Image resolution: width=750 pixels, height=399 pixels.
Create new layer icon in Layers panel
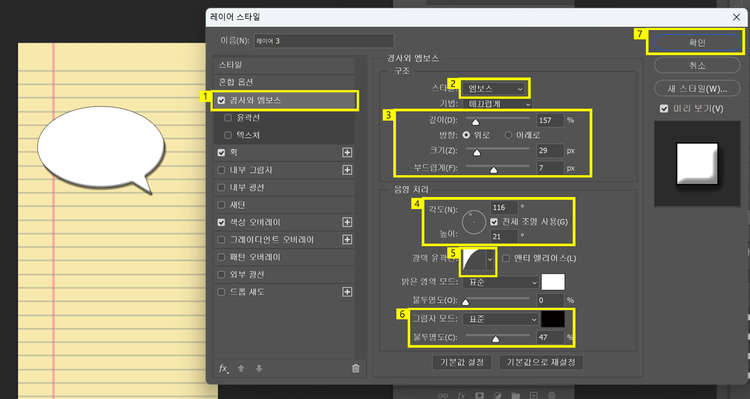click(x=533, y=395)
